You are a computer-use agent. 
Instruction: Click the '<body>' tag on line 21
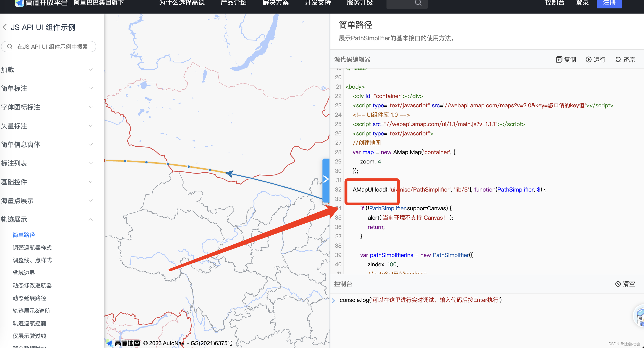[x=355, y=87]
